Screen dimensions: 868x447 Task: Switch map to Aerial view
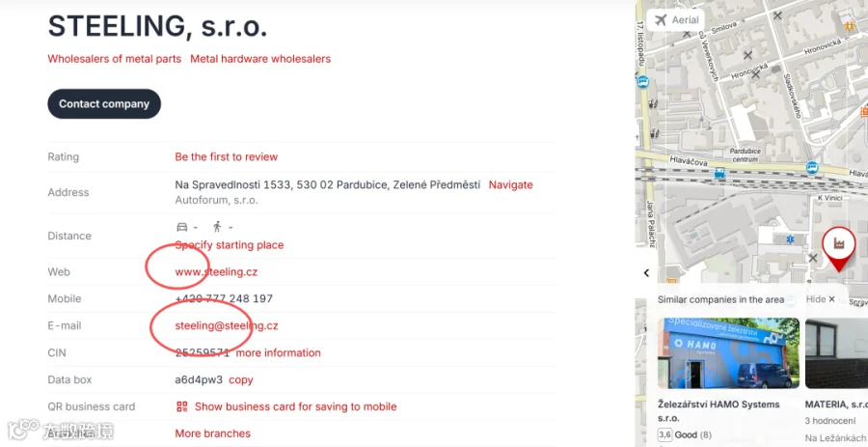tap(676, 20)
